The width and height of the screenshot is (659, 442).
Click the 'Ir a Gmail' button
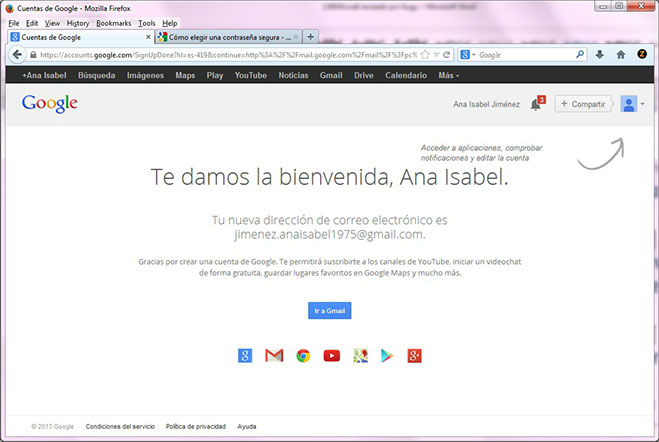tap(329, 310)
